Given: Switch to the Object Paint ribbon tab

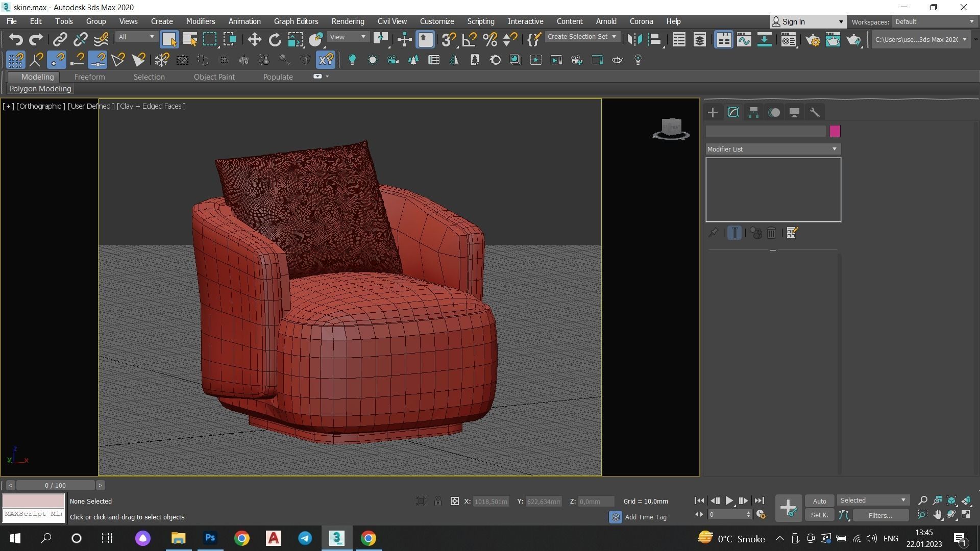Looking at the screenshot, I should tap(214, 77).
